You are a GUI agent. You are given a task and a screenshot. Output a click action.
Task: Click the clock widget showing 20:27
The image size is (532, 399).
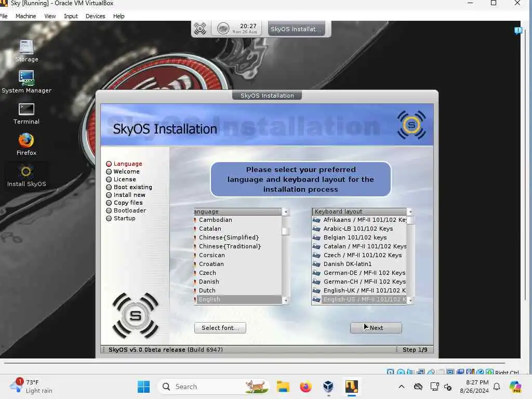pos(237,29)
